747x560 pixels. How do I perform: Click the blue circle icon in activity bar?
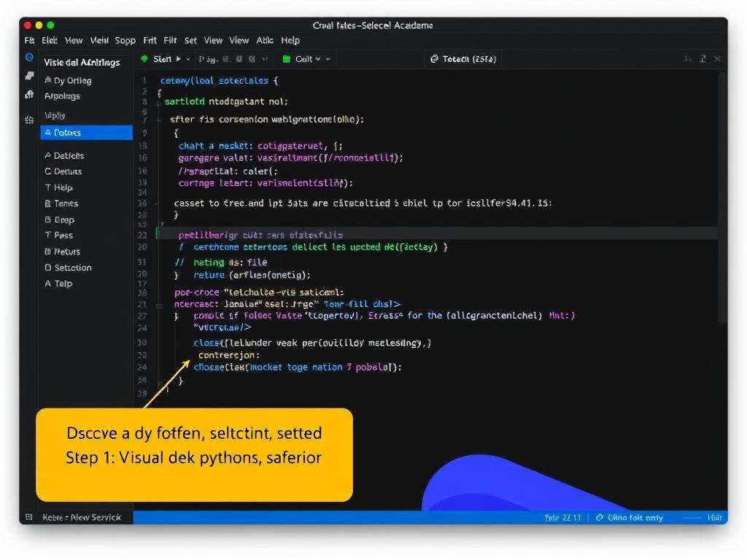29,58
